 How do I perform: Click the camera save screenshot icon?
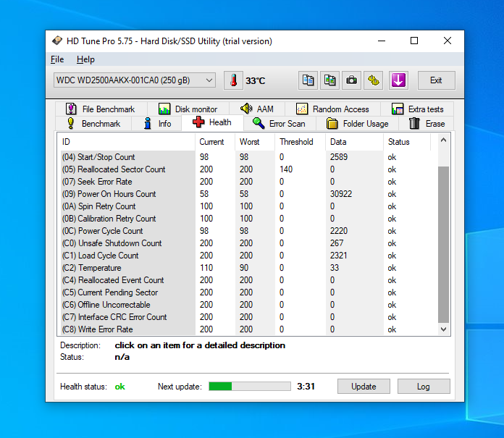click(351, 80)
